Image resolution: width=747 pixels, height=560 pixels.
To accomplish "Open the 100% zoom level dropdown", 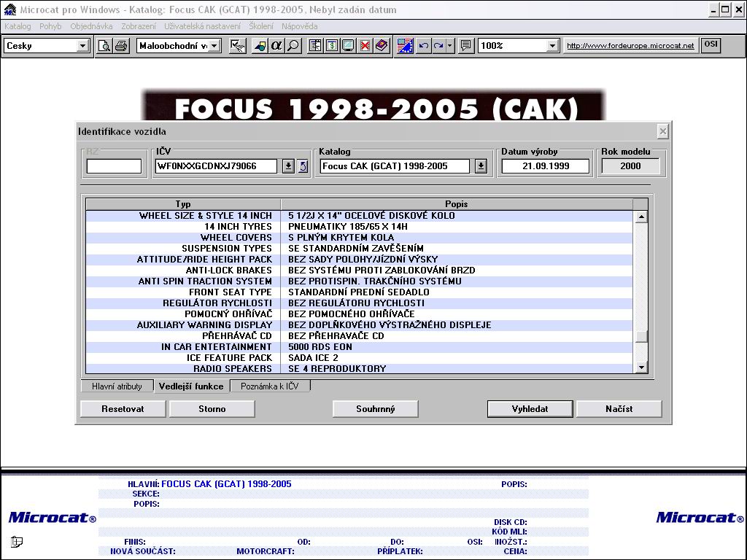I will pyautogui.click(x=552, y=46).
